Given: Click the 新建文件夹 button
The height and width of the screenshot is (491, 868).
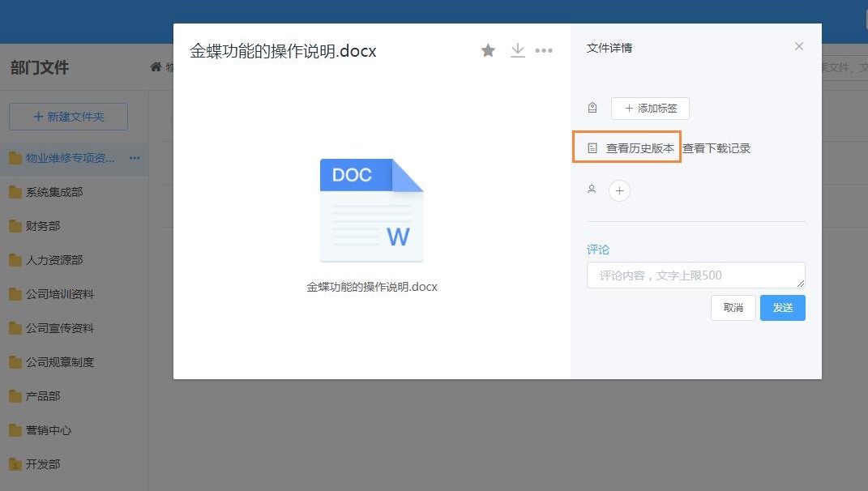Looking at the screenshot, I should (69, 117).
